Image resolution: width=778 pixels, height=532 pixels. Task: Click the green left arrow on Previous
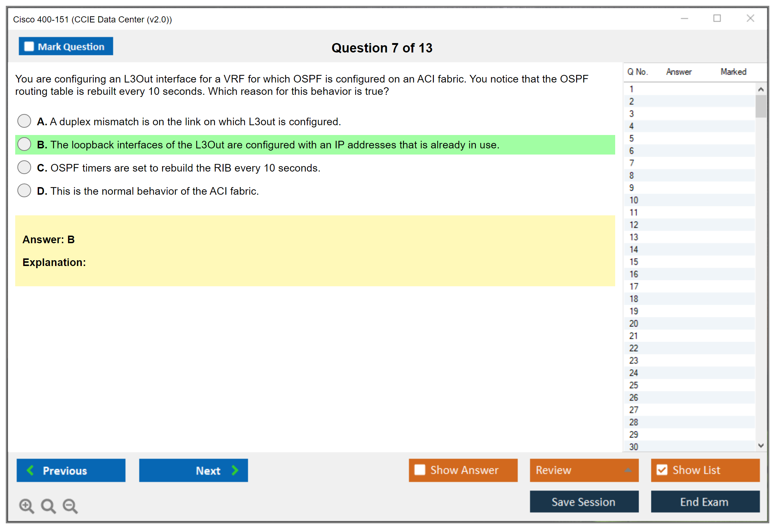(x=30, y=470)
